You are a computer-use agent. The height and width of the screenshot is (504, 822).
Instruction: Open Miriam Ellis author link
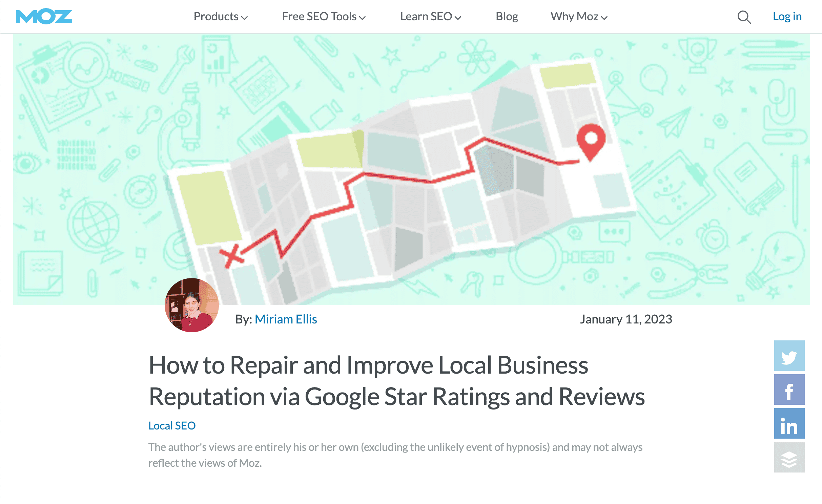point(286,319)
